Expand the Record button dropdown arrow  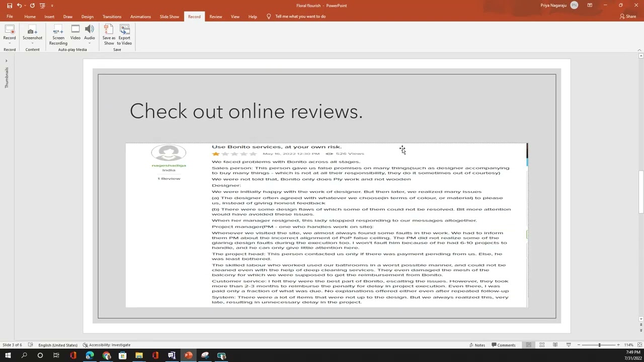point(10,43)
